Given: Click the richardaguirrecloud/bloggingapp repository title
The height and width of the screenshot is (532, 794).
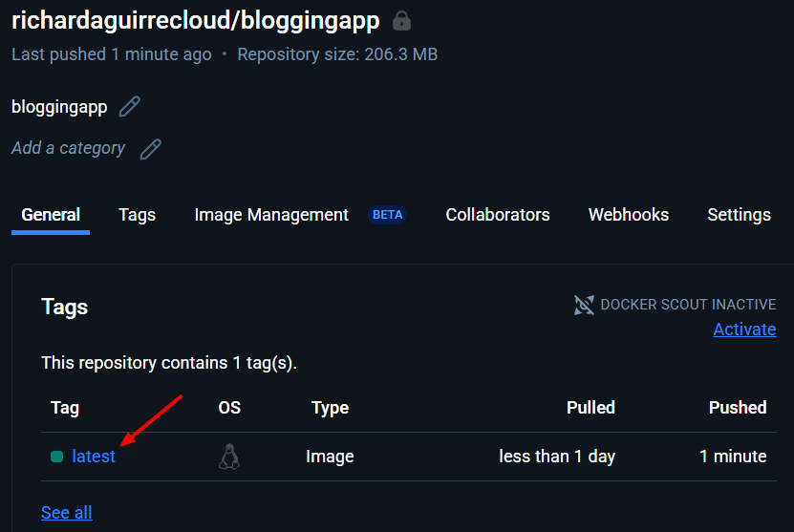Looking at the screenshot, I should pyautogui.click(x=196, y=21).
